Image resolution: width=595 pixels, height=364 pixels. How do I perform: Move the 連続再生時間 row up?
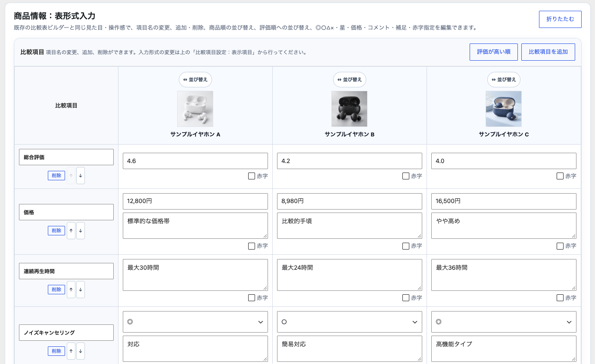71,290
